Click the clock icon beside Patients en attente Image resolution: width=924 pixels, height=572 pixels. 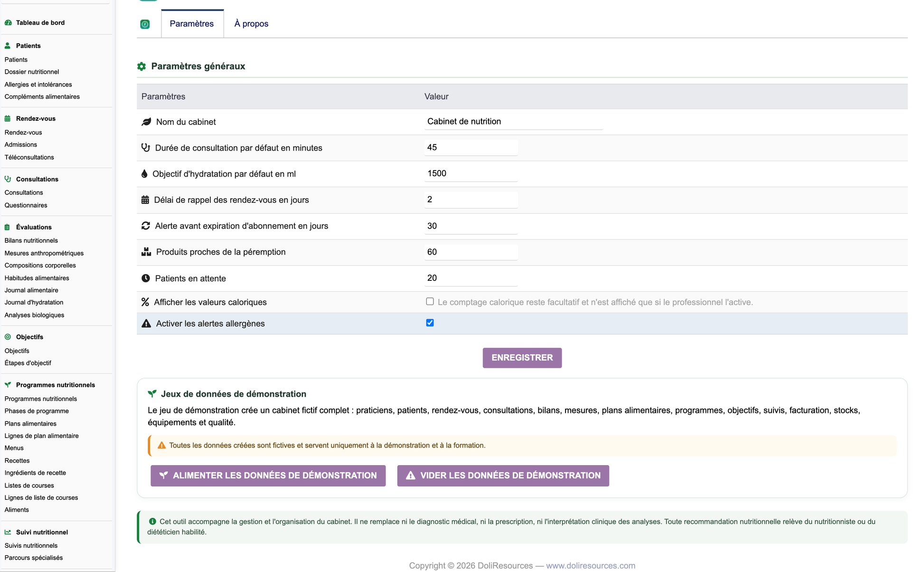tap(146, 278)
